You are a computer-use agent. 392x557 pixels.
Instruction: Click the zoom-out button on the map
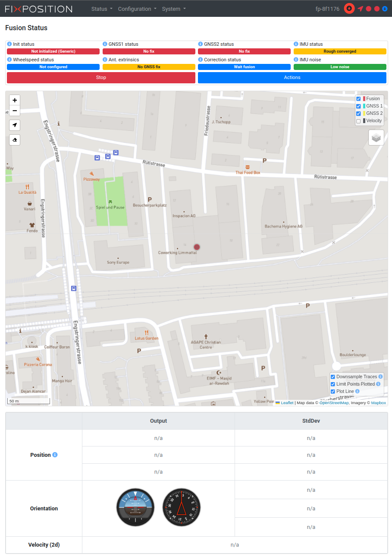(15, 111)
